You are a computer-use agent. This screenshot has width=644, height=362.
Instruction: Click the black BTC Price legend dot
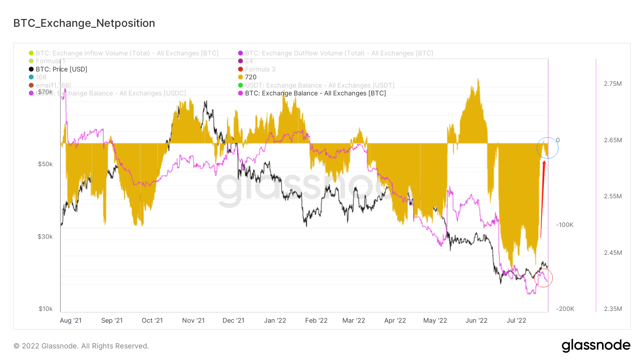tap(31, 69)
